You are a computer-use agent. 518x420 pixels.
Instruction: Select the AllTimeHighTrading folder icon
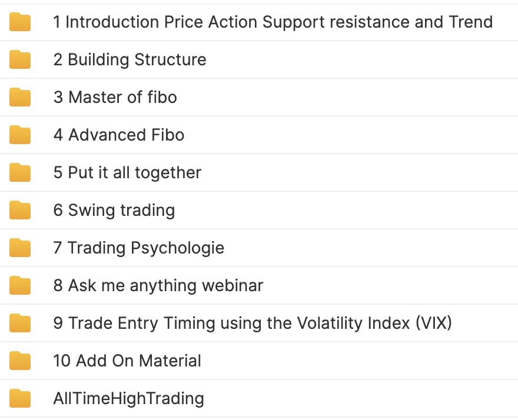20,398
